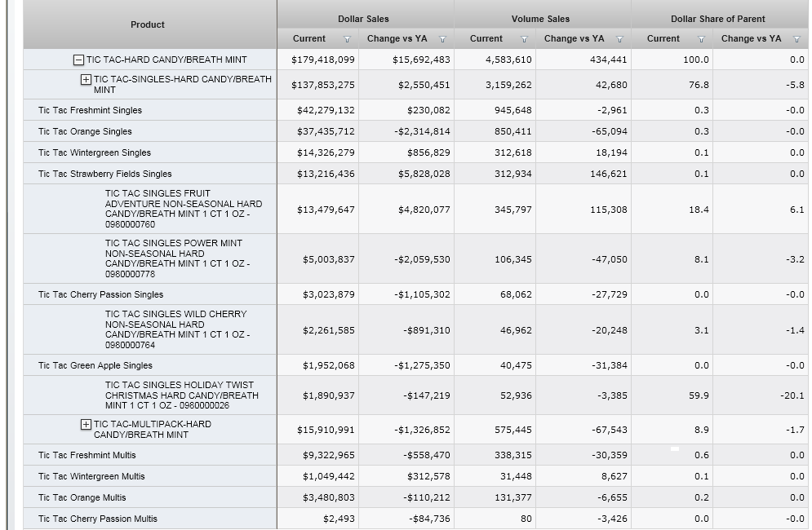This screenshot has width=812, height=530.
Task: Click Tic Tac Green Apple Singles label
Action: [95, 365]
